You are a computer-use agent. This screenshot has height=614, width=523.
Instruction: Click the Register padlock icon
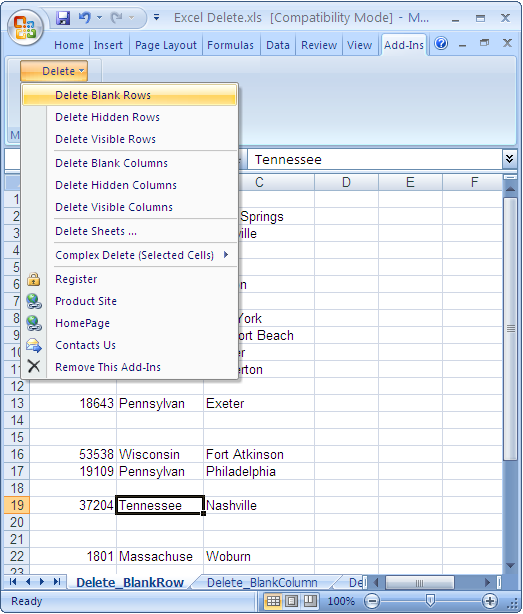(34, 279)
